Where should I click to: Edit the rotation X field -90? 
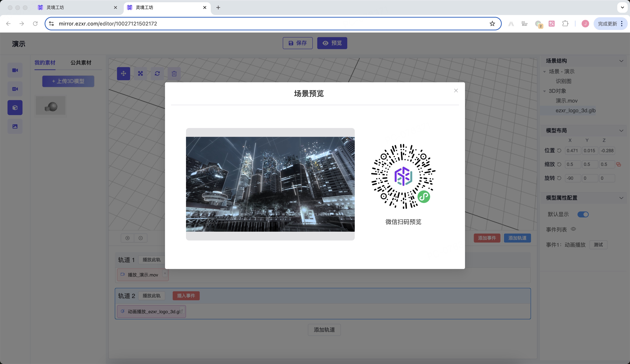point(573,178)
